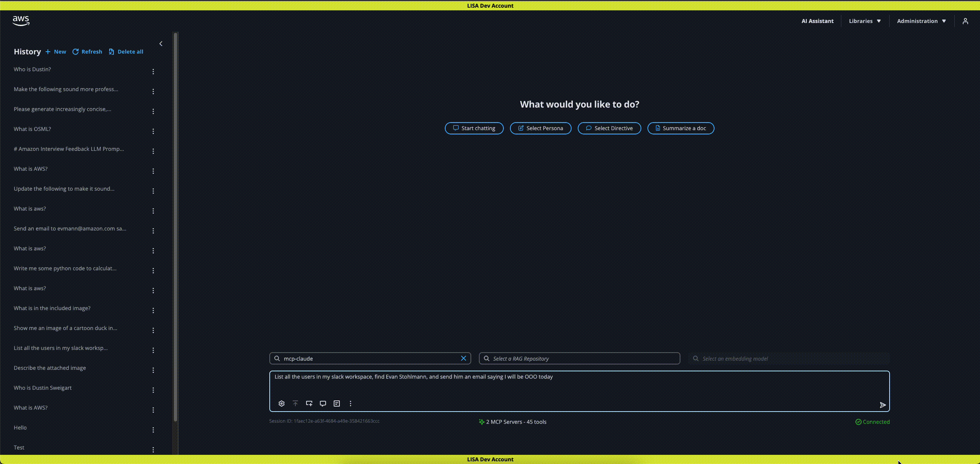Open 'Describe the attached image' session
The image size is (980, 464).
[50, 368]
